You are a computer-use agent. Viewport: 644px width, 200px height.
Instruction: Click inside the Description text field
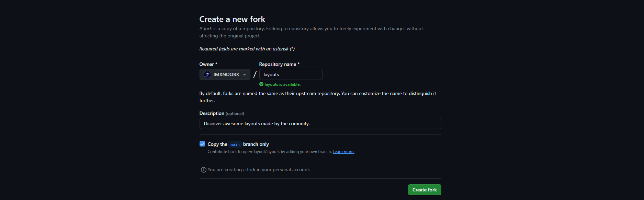click(x=319, y=123)
